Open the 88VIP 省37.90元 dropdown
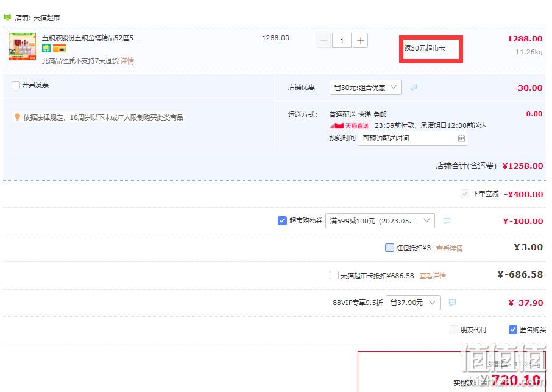 point(413,303)
